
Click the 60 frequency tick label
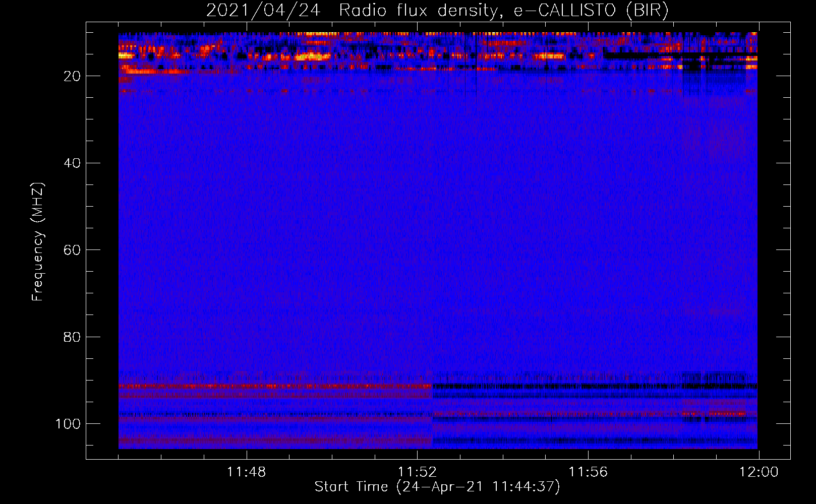pyautogui.click(x=72, y=250)
